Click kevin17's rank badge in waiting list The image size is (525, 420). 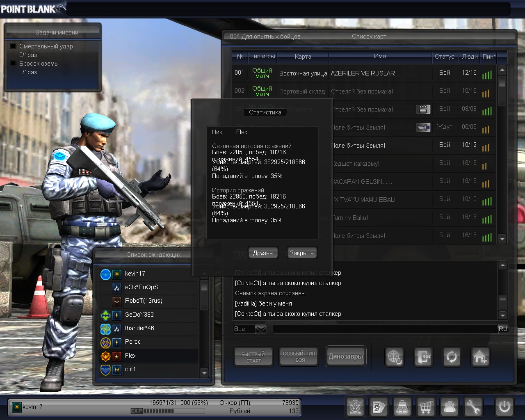(x=117, y=274)
